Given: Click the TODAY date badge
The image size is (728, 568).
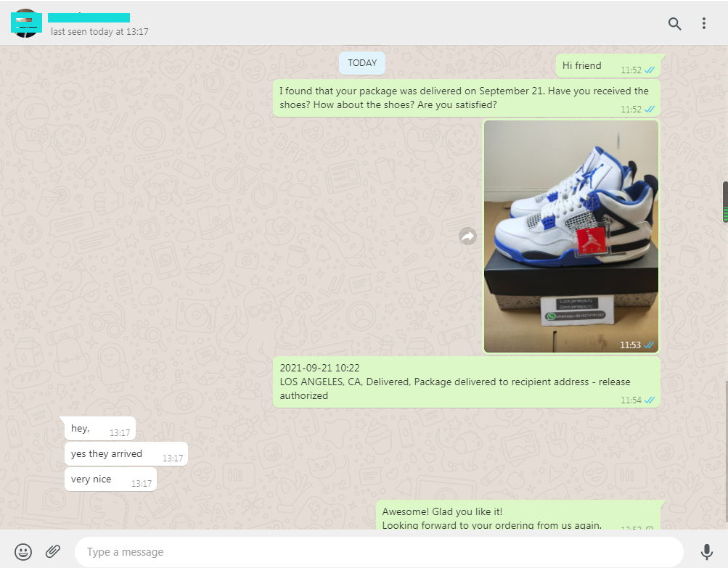Looking at the screenshot, I should (x=362, y=63).
